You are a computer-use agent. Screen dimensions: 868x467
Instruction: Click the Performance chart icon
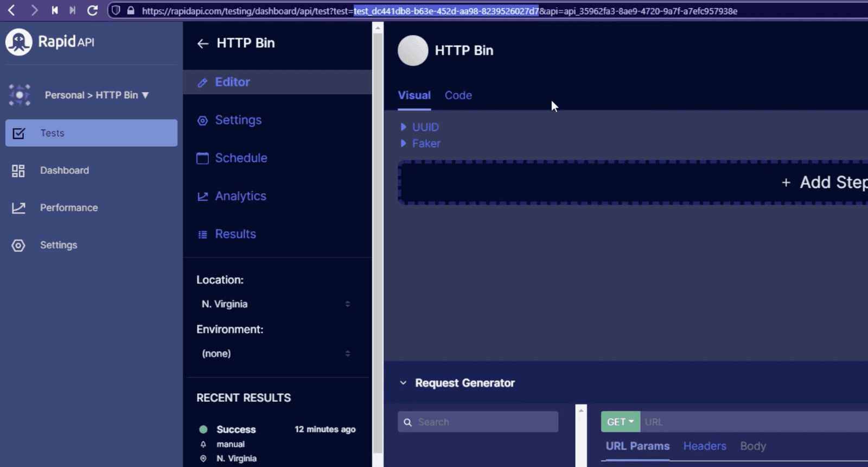18,207
